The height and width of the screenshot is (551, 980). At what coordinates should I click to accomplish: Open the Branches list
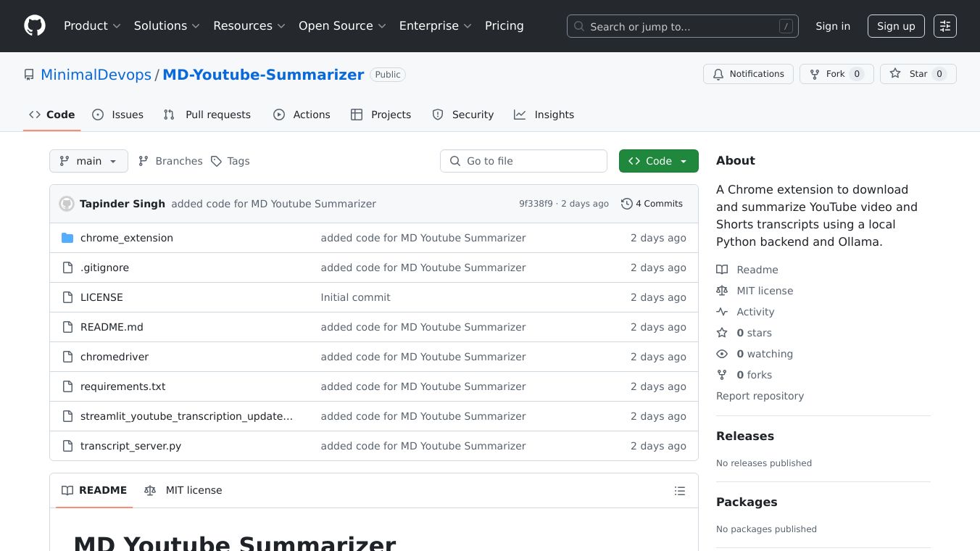tap(170, 161)
